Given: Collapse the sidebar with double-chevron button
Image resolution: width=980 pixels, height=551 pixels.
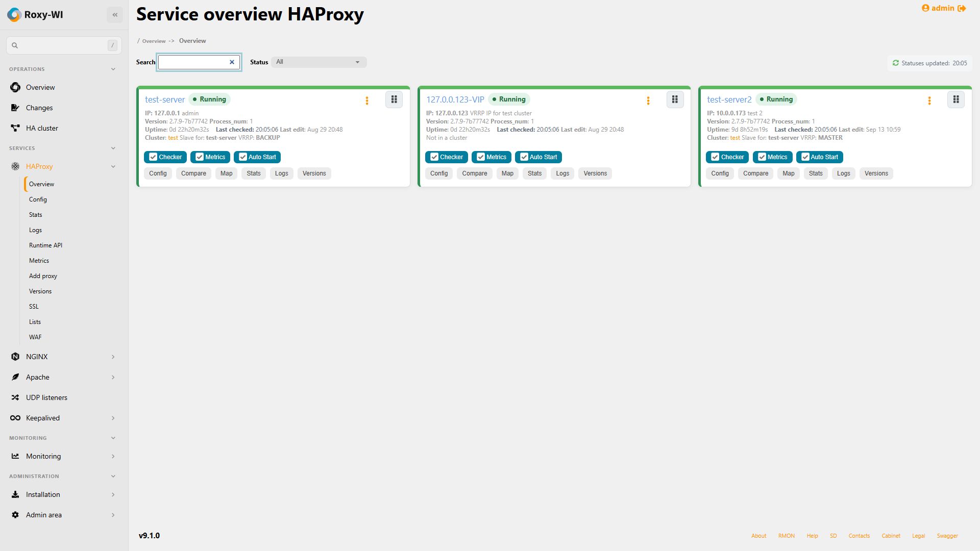Looking at the screenshot, I should [115, 15].
